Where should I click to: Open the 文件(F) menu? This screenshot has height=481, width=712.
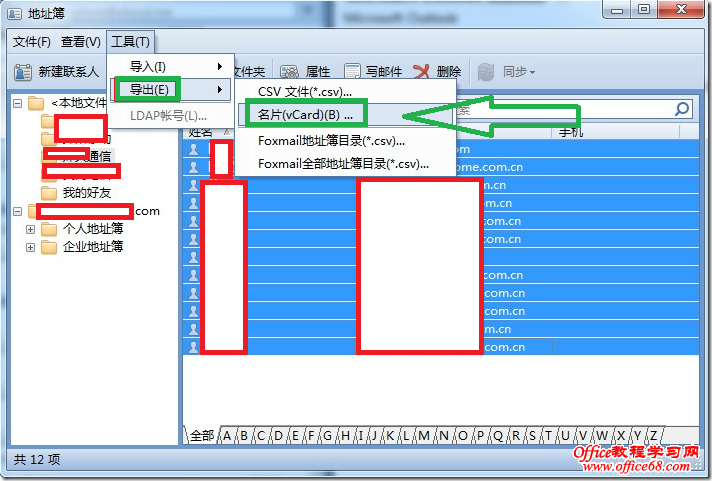(32, 41)
